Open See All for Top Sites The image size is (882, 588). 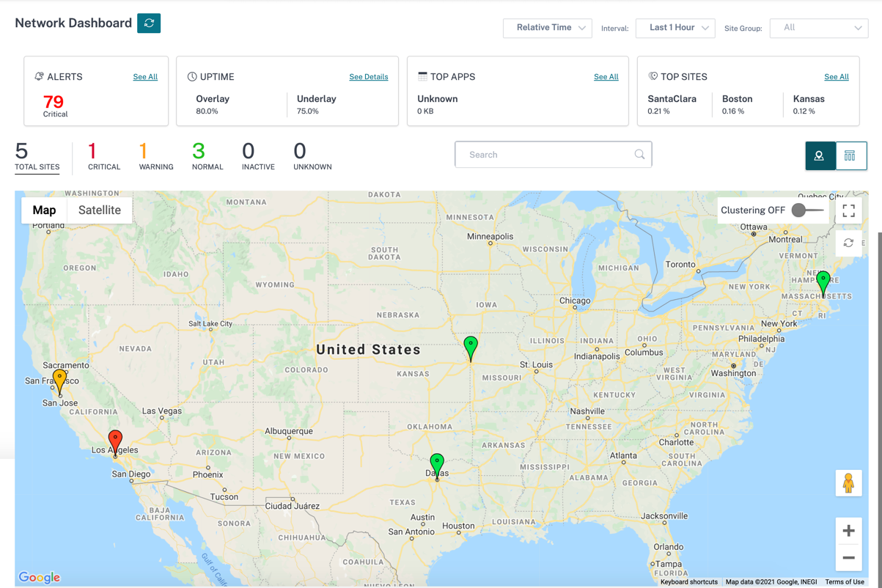point(837,77)
